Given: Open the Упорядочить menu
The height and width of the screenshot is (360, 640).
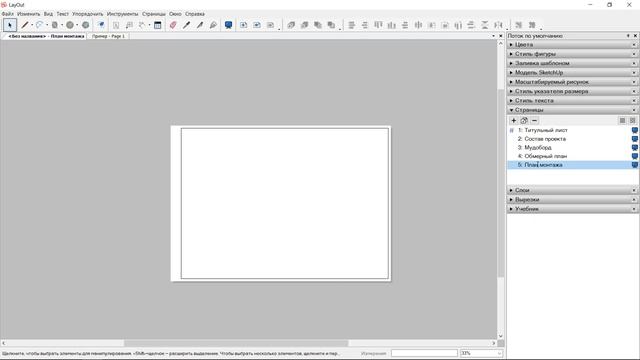Looking at the screenshot, I should 88,14.
